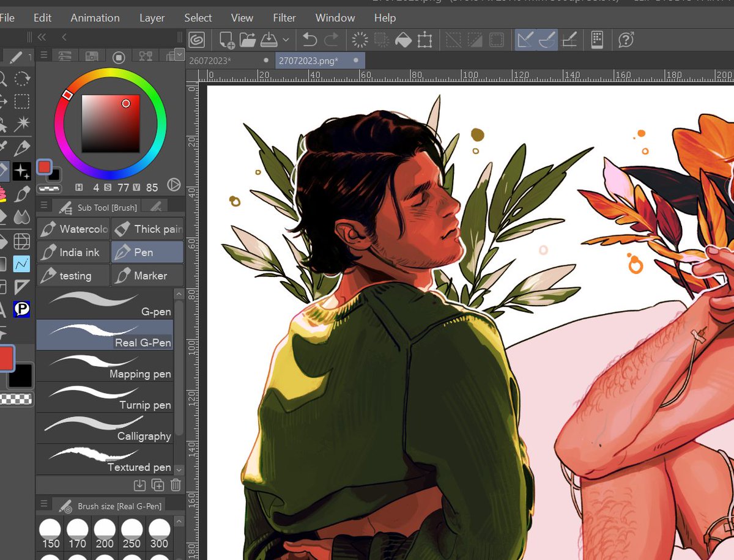
Task: Toggle Snap to grid
Action: coord(569,40)
